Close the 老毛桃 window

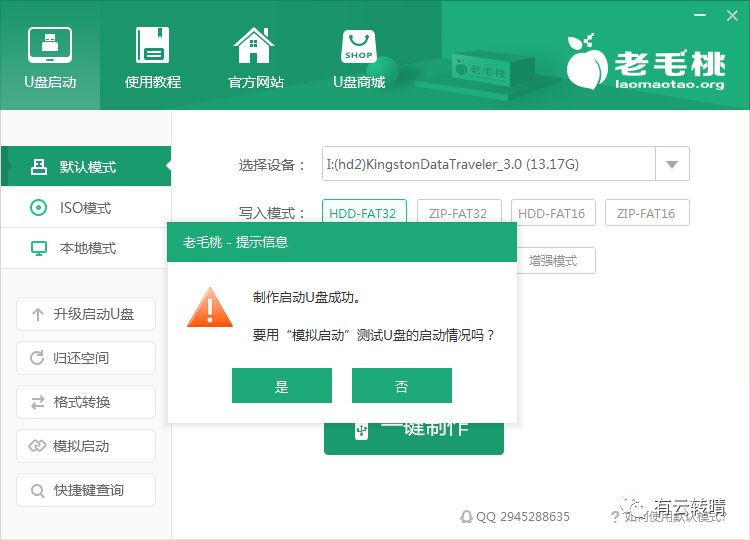[732, 15]
